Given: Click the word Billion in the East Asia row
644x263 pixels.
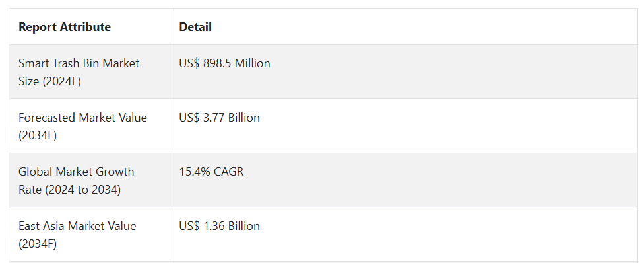Looking at the screenshot, I should [x=244, y=226].
